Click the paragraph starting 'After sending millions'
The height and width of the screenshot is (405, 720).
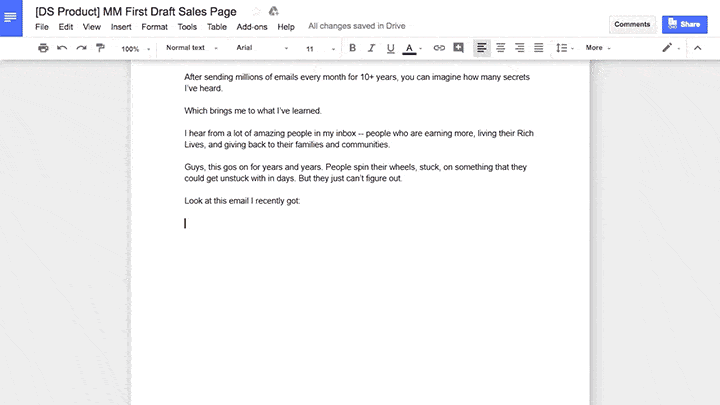coord(357,83)
